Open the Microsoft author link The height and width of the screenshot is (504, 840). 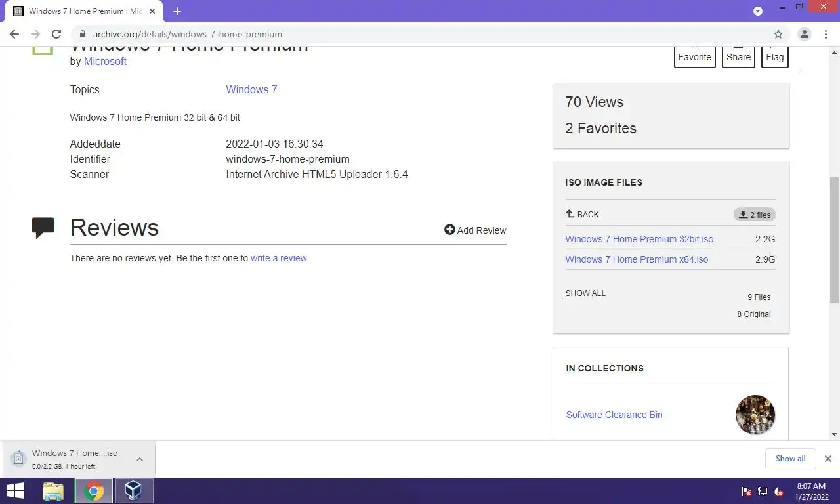pos(105,61)
